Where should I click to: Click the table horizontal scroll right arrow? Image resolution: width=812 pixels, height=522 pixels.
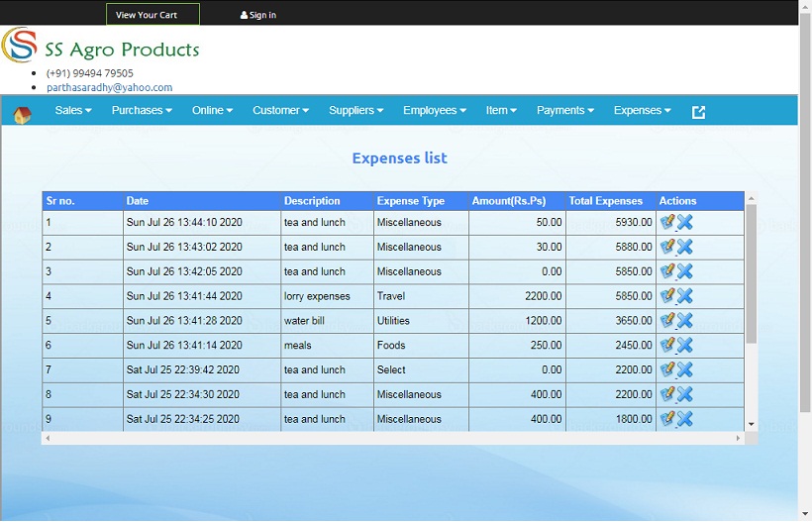pyautogui.click(x=738, y=438)
